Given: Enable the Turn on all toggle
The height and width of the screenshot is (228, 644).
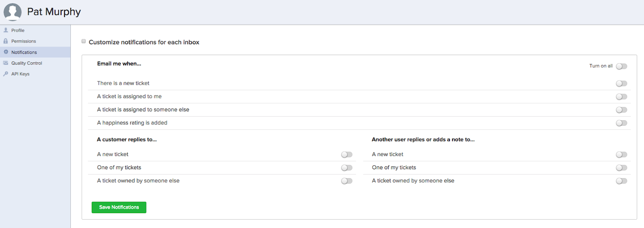Looking at the screenshot, I should (x=621, y=66).
